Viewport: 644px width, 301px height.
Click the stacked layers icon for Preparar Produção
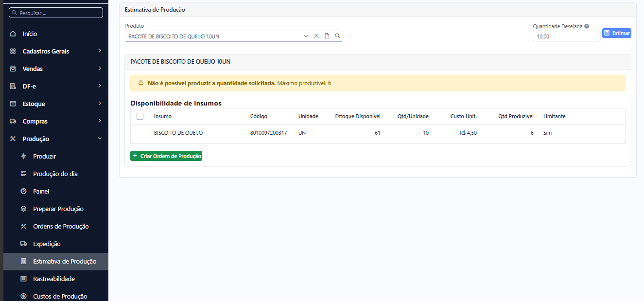[23, 209]
